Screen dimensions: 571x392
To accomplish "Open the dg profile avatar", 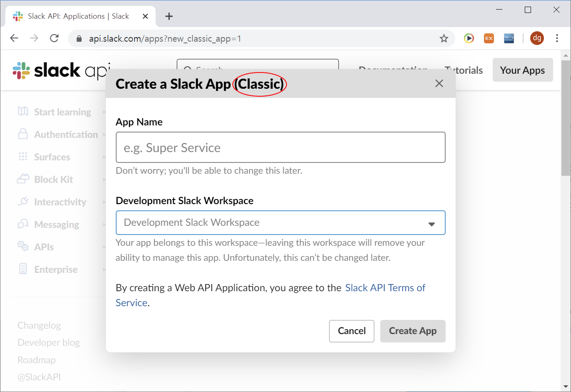I will [537, 38].
